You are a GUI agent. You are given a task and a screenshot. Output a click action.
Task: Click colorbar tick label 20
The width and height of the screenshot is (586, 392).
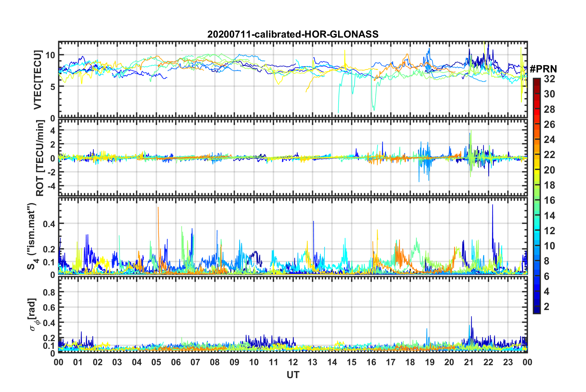549,170
